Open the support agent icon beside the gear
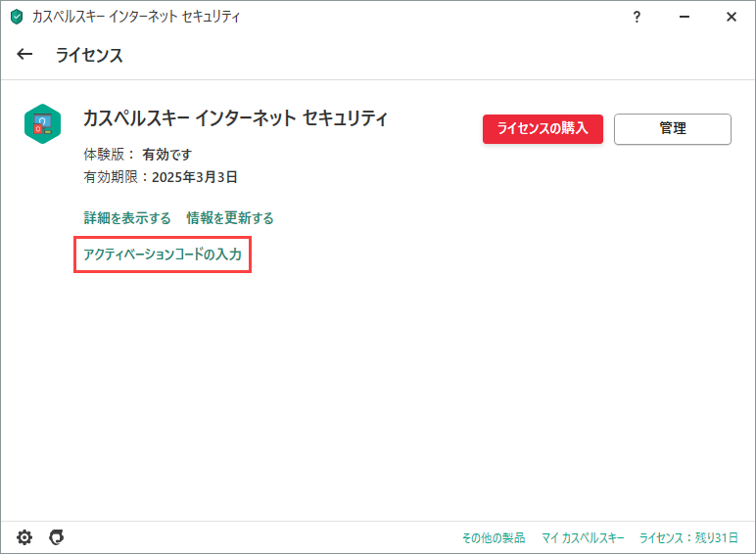This screenshot has width=756, height=554. point(57,537)
